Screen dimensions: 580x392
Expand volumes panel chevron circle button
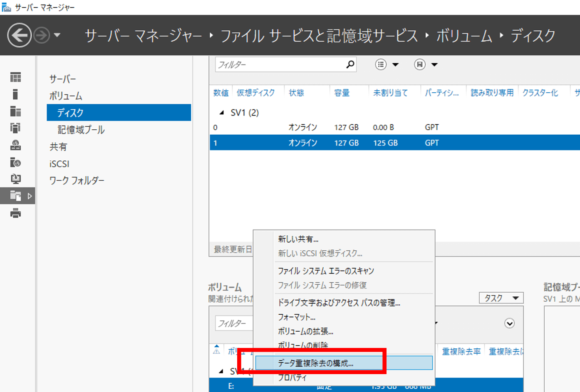click(509, 323)
